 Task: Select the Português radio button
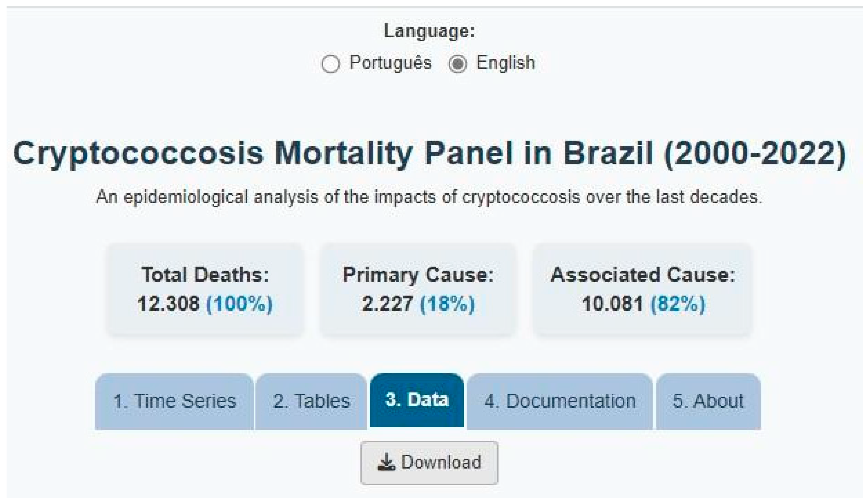click(x=330, y=64)
